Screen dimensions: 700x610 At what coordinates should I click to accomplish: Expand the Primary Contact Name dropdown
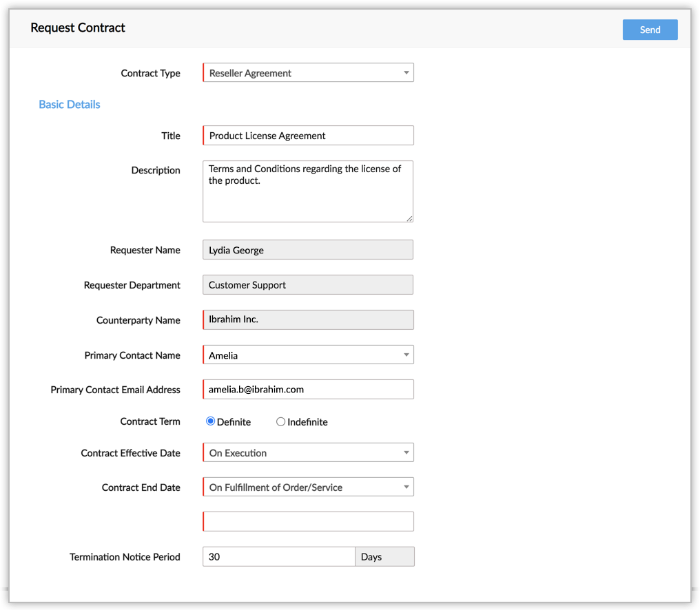(x=308, y=355)
